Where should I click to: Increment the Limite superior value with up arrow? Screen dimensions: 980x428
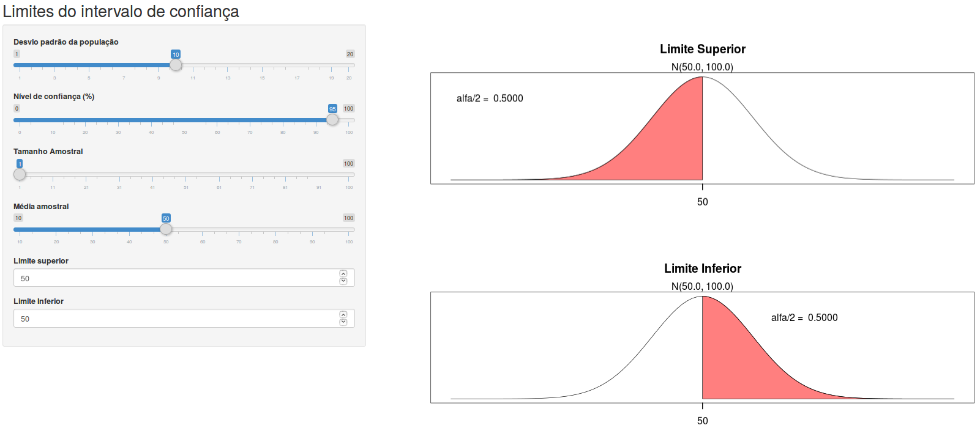tap(343, 274)
